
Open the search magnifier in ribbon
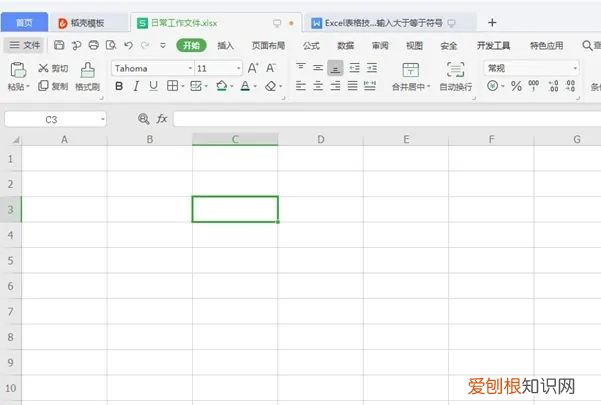tap(587, 45)
